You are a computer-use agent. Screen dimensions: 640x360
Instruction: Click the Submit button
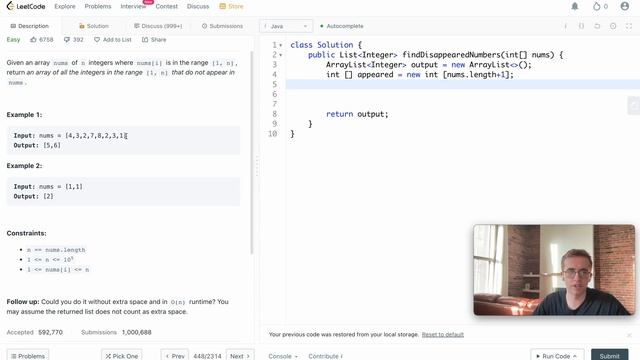(609, 356)
